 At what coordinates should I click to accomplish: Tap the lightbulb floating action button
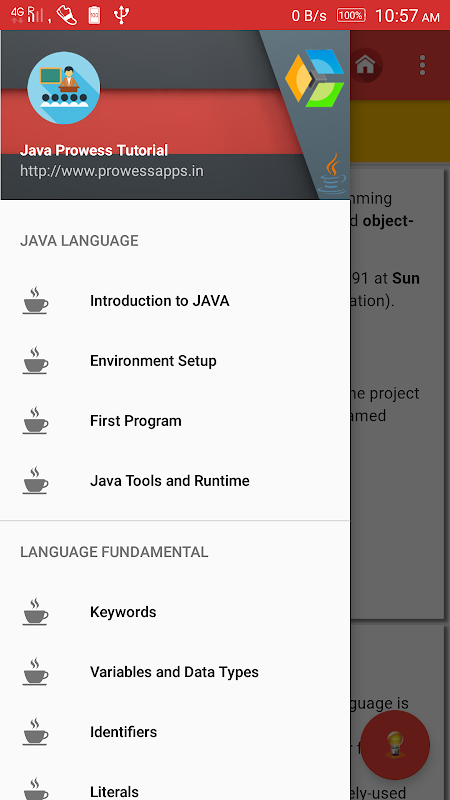(395, 744)
